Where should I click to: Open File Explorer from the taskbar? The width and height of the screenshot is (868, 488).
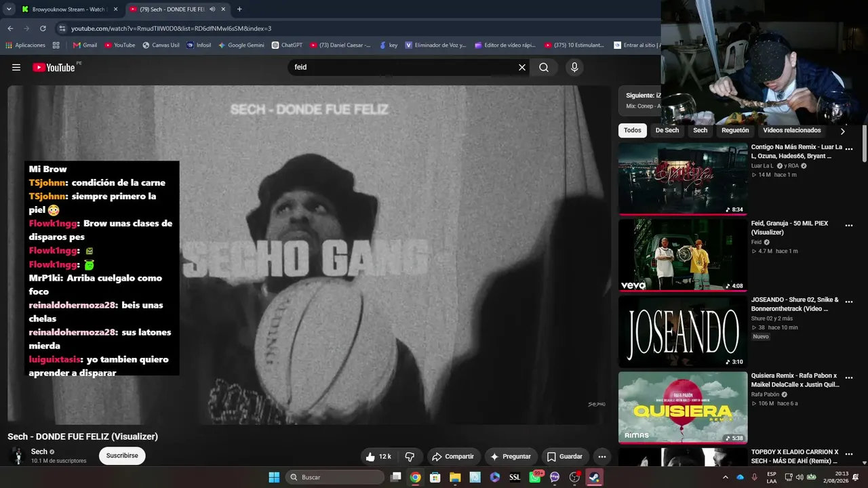455,477
